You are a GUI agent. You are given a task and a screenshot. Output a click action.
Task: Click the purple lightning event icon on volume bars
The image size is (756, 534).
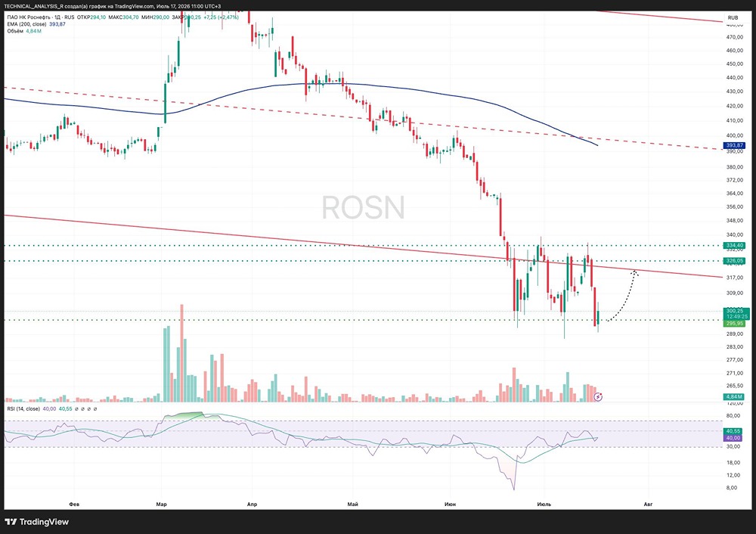598,397
